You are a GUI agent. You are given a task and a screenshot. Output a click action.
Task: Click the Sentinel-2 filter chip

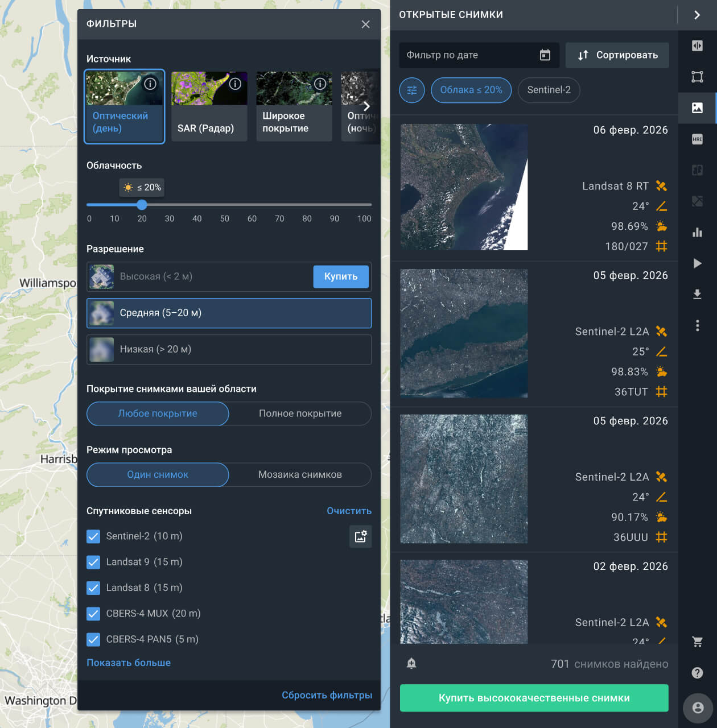pyautogui.click(x=549, y=90)
